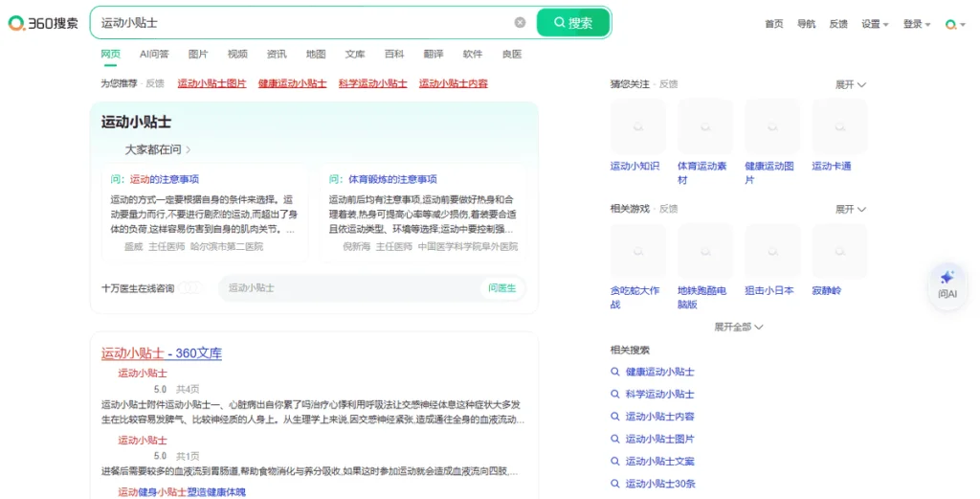Open related search 运动小贴士30条

coord(660,484)
